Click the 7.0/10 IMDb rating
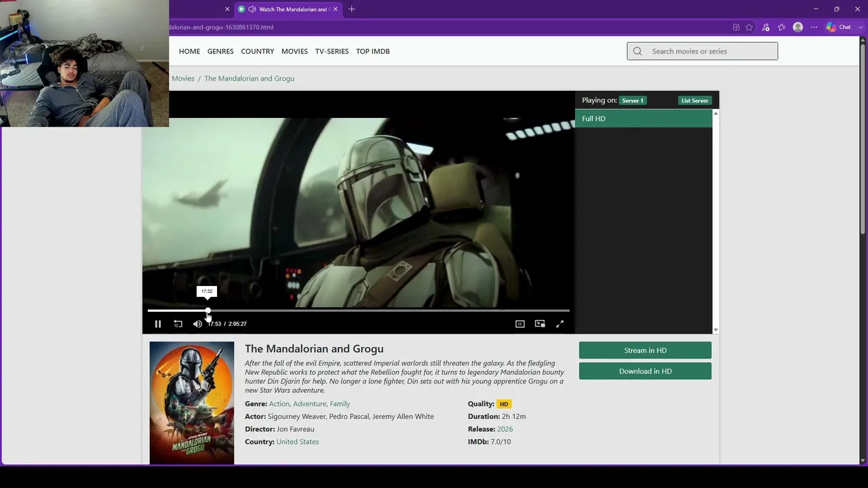 pyautogui.click(x=500, y=442)
